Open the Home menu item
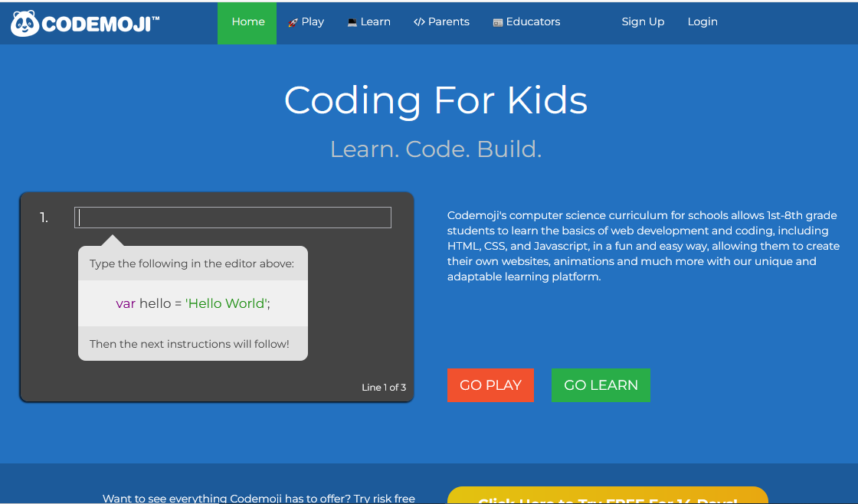This screenshot has height=504, width=858. pyautogui.click(x=247, y=23)
